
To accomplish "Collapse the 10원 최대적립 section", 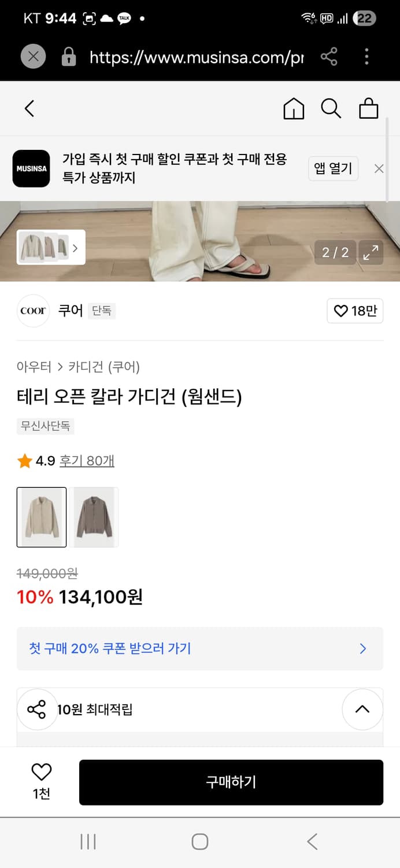I will click(362, 709).
